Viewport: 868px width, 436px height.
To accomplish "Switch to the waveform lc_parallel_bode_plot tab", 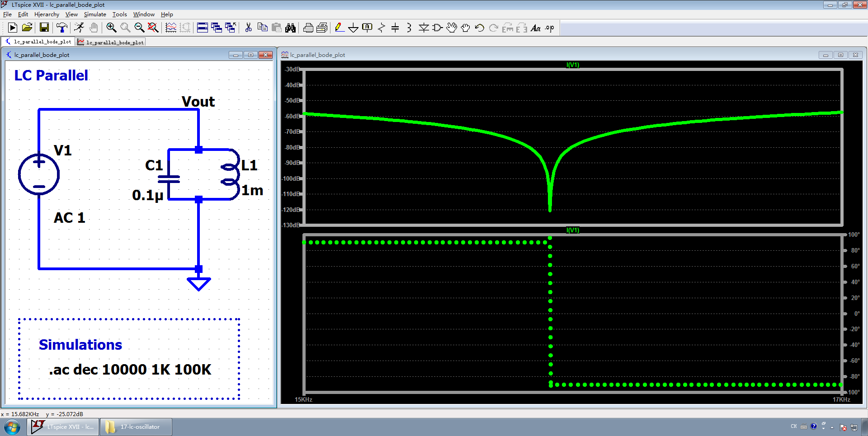I will click(x=111, y=42).
